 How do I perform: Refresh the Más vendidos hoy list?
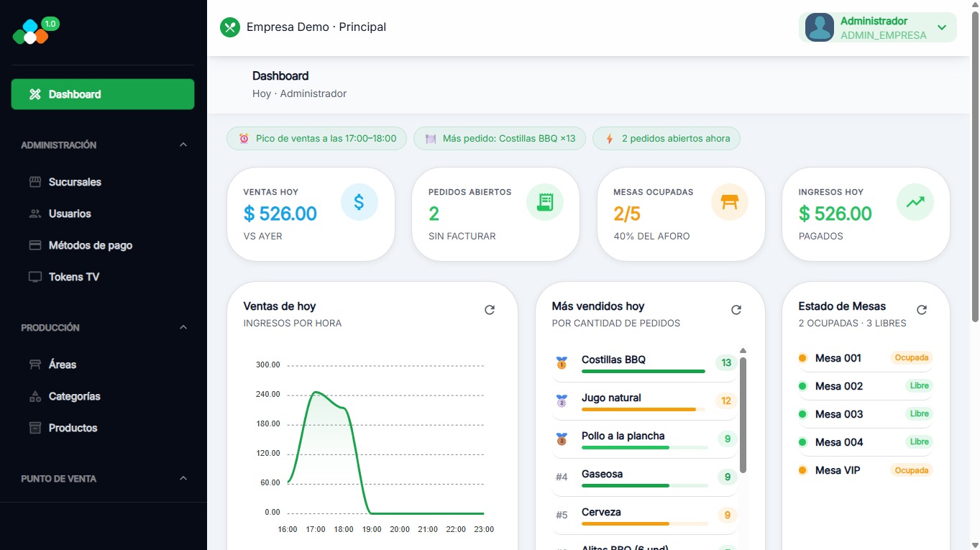[x=736, y=309]
